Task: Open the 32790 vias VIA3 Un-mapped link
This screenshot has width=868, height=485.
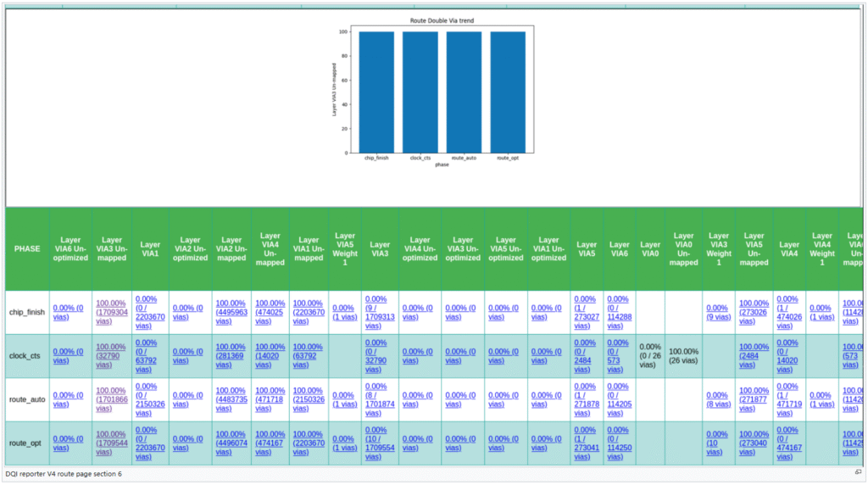Action: point(111,356)
